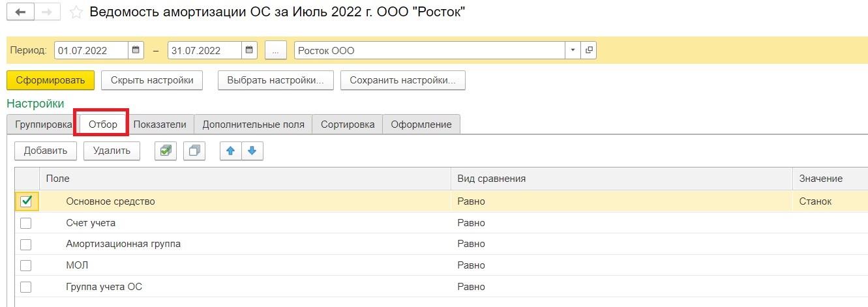The height and width of the screenshot is (307, 868).
Task: Switch to the Показатели tab
Action: click(x=160, y=124)
